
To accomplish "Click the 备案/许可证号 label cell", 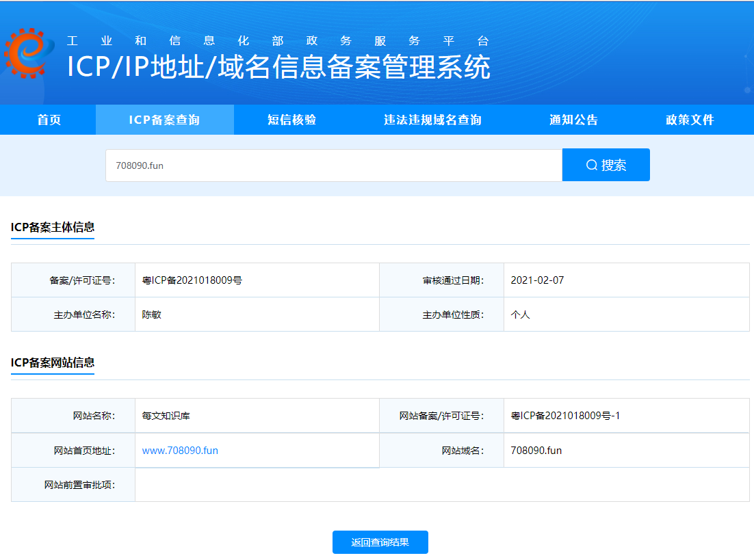I will pyautogui.click(x=73, y=280).
